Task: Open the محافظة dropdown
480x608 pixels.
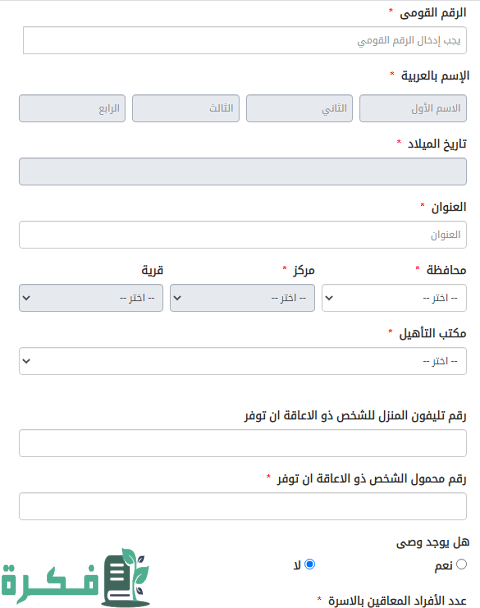Action: [394, 298]
